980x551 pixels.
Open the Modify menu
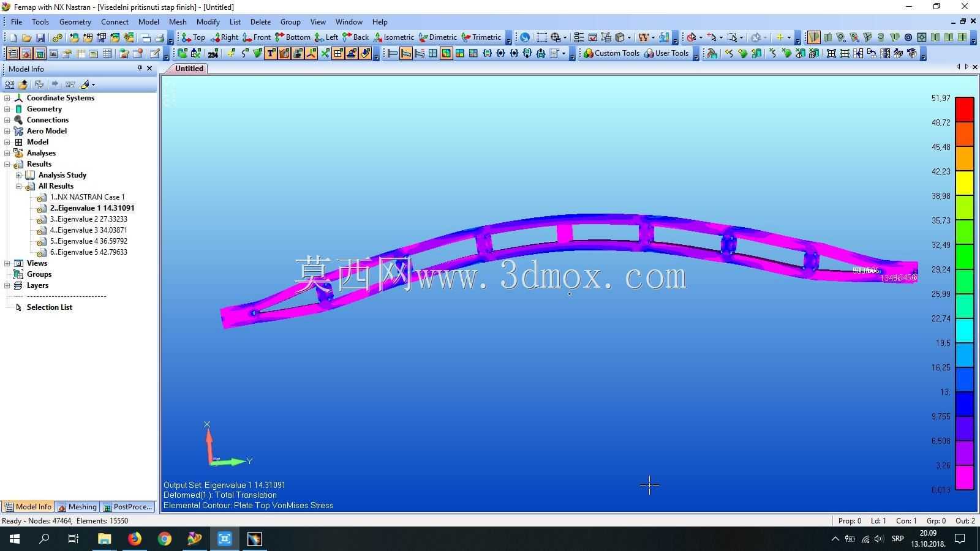[x=208, y=21]
